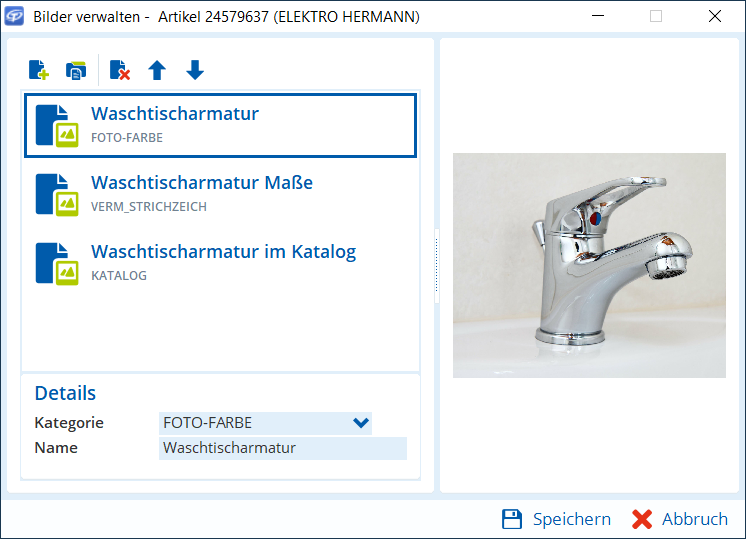
Task: Move selected image up with arrow
Action: (x=157, y=70)
